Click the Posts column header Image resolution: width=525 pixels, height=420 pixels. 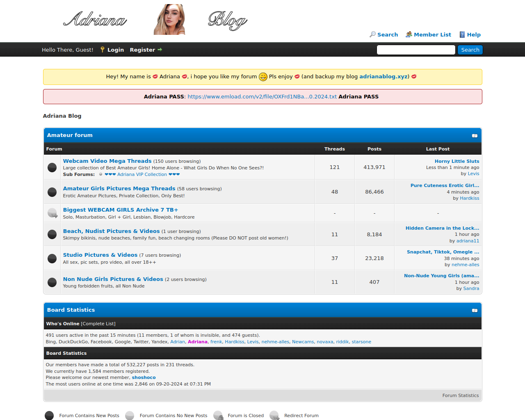[374, 149]
